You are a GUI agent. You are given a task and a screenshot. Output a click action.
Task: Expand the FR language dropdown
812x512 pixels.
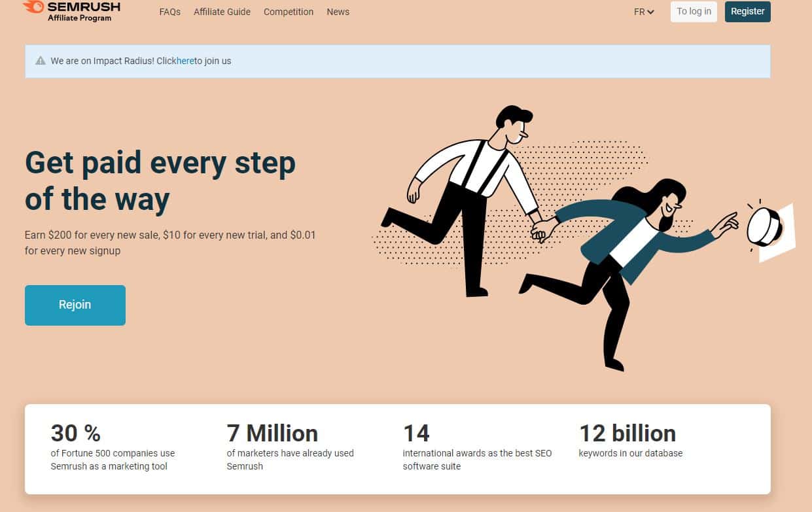(644, 12)
